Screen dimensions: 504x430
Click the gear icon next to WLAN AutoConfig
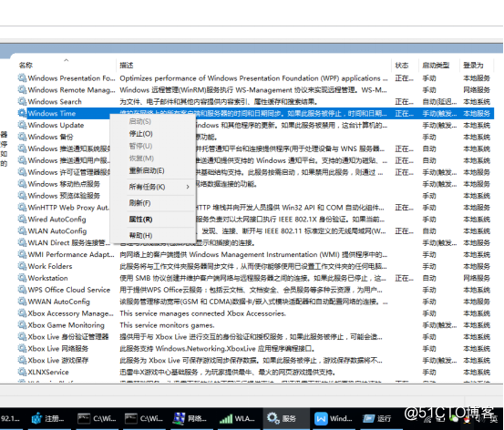(22, 230)
